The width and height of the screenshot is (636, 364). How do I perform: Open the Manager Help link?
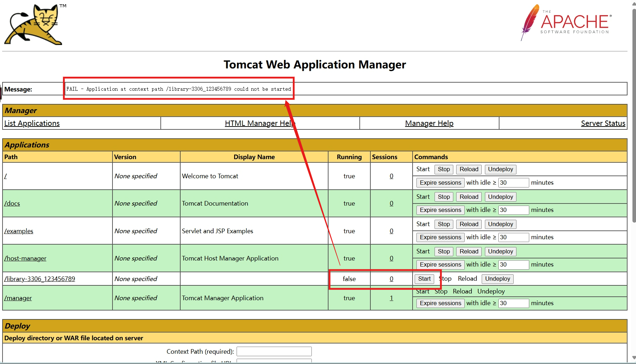(429, 123)
